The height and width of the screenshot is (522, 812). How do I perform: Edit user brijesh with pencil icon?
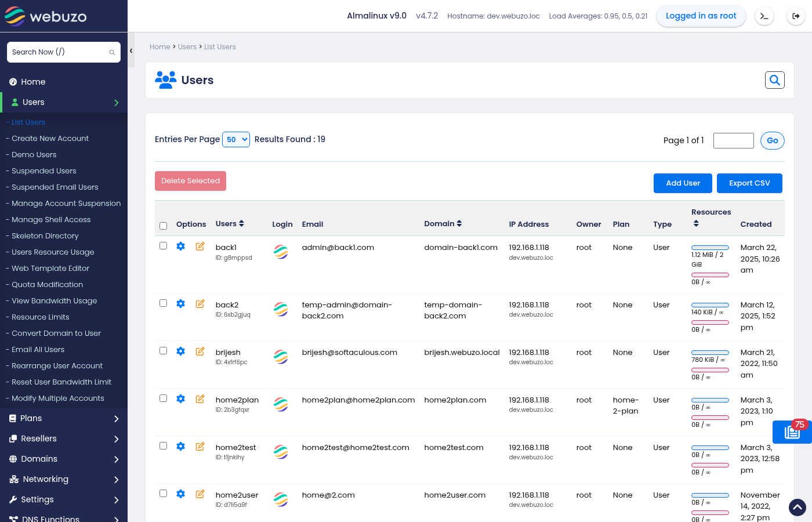200,351
